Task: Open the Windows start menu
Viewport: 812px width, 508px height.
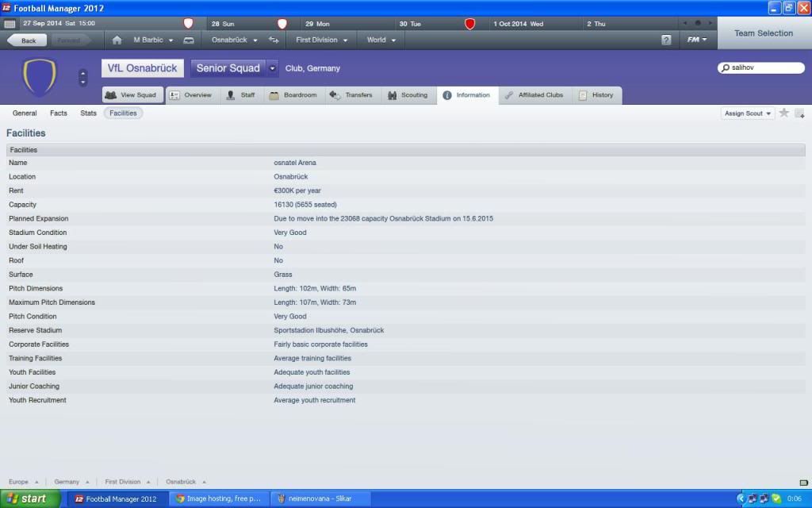Action: 30,498
